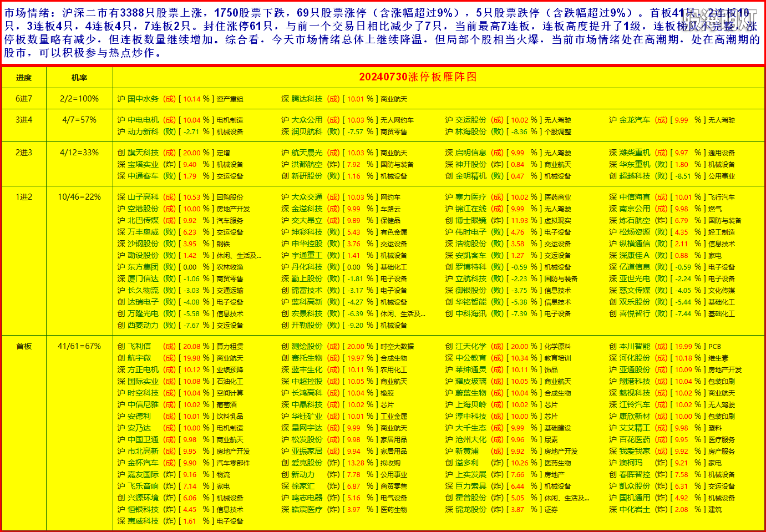Click the 首板 row label
This screenshot has height=532, width=766.
(x=24, y=346)
